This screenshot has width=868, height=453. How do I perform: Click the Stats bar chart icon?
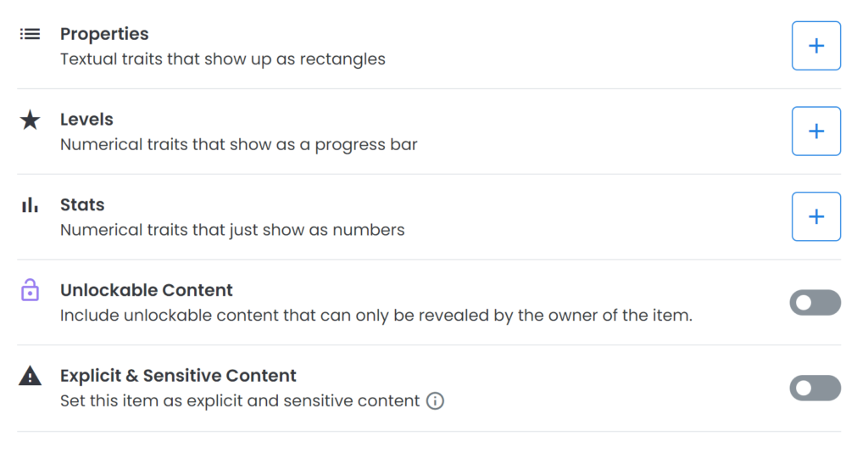pyautogui.click(x=30, y=205)
